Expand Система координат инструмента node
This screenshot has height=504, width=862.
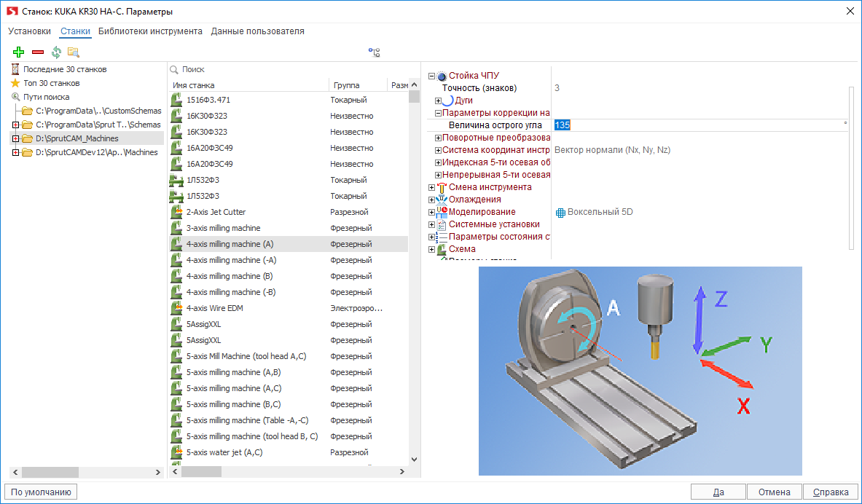[x=438, y=150]
